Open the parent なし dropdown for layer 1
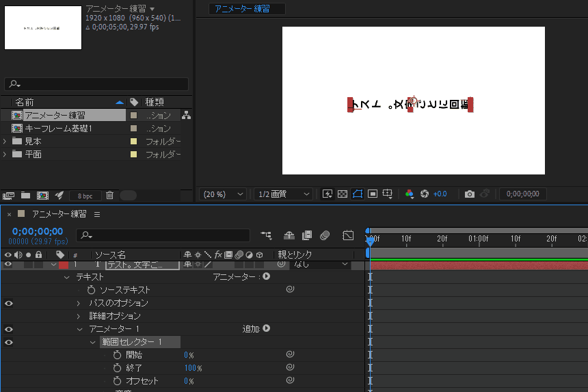This screenshot has height=392, width=588. point(321,265)
